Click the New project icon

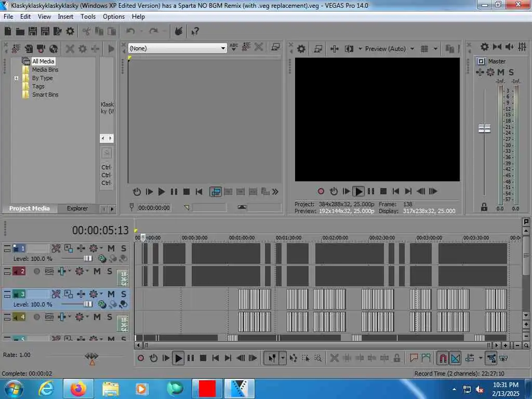click(x=7, y=31)
